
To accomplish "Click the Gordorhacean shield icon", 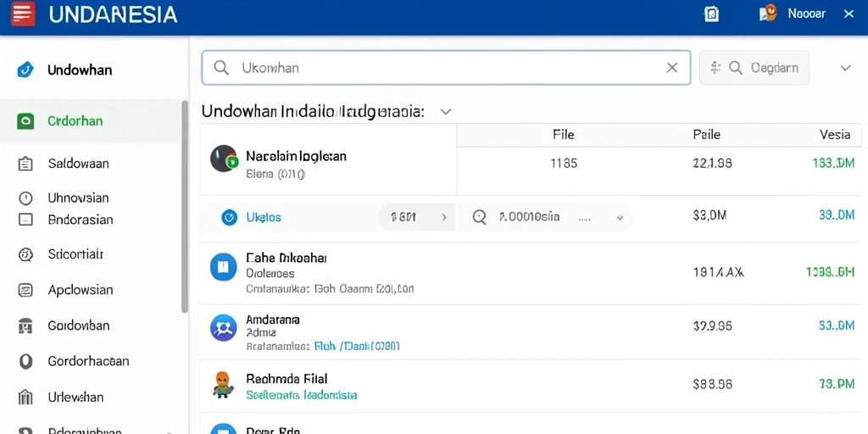I will [25, 361].
